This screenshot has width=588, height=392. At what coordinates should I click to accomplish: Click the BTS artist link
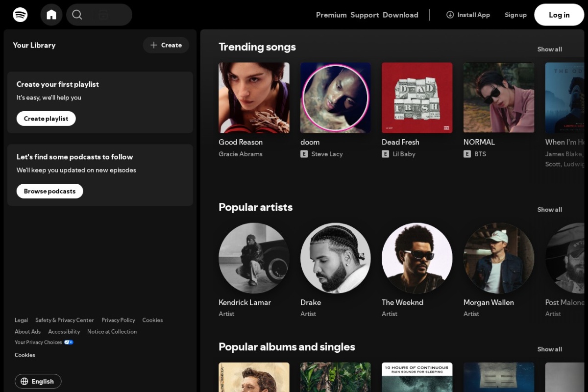click(x=480, y=154)
